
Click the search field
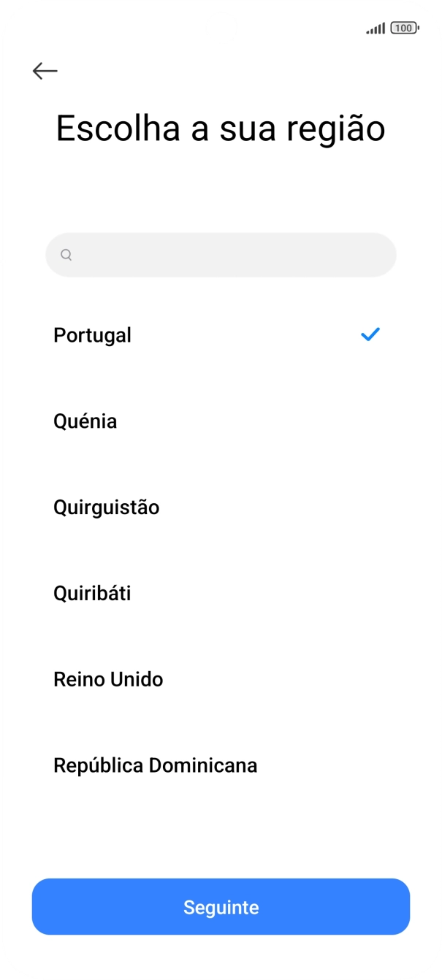pyautogui.click(x=221, y=255)
